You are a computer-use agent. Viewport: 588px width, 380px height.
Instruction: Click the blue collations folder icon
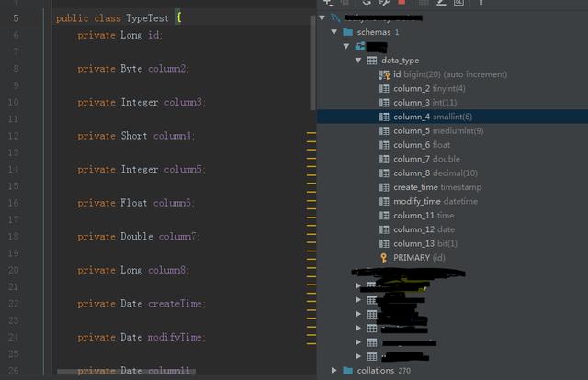pos(347,371)
